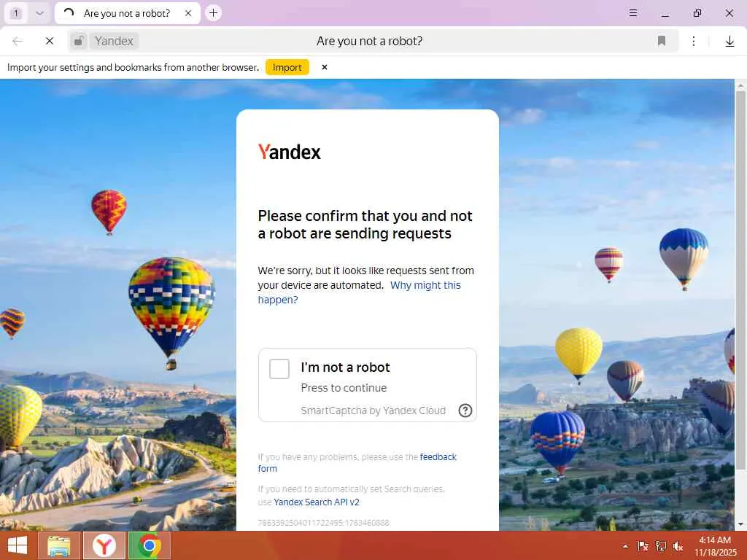The height and width of the screenshot is (560, 747).
Task: Click the Yandex site label in address bar
Action: tap(114, 41)
